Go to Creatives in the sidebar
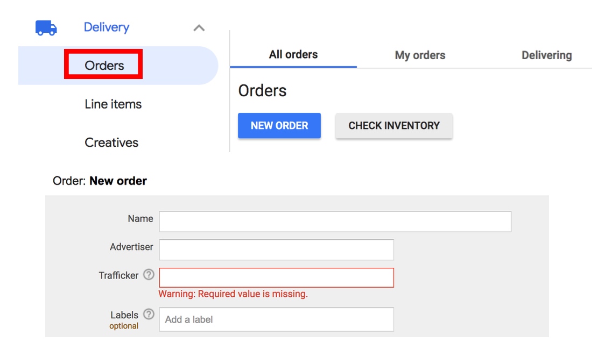Viewport: 604px width, 364px height. (x=111, y=143)
